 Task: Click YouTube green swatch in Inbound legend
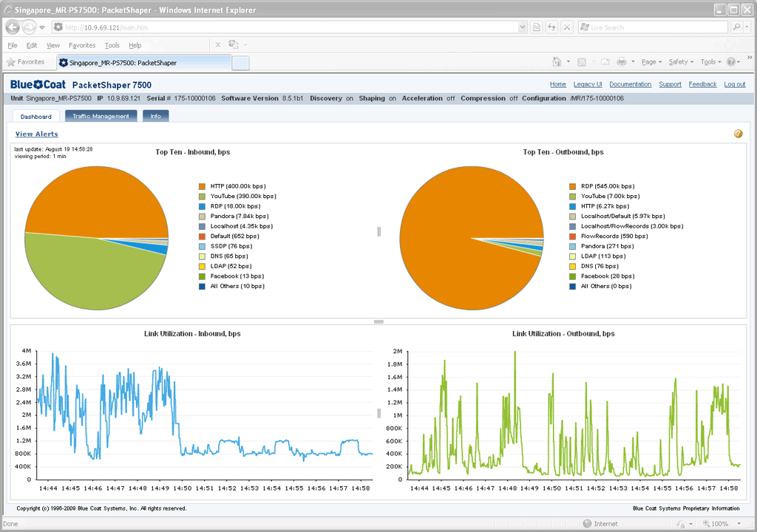203,197
